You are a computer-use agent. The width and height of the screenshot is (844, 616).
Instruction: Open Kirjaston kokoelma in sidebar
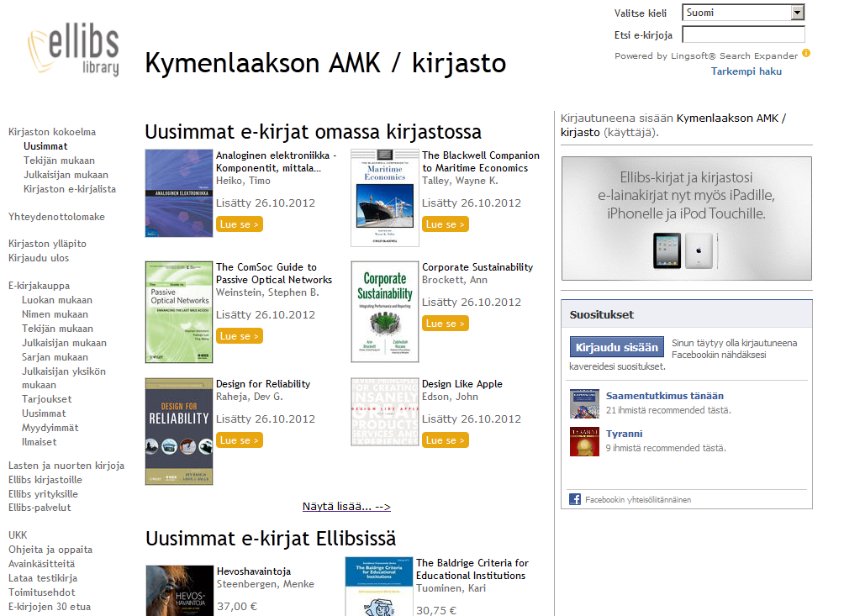52,132
